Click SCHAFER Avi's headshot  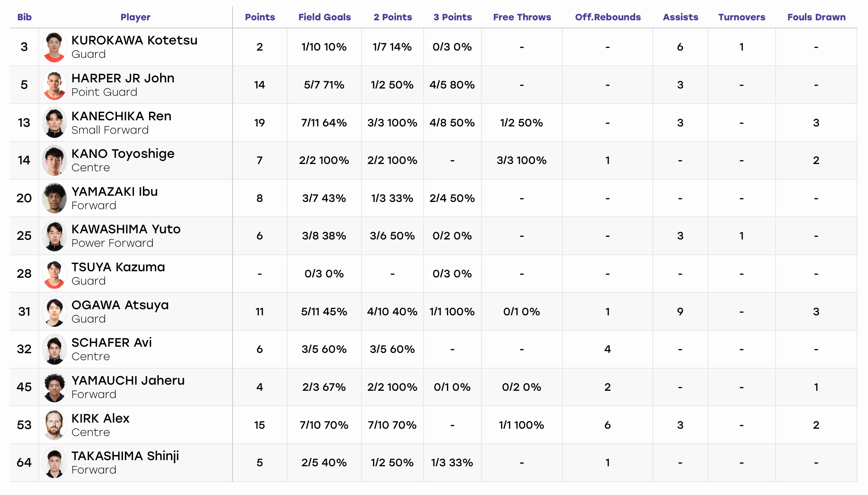tap(54, 349)
